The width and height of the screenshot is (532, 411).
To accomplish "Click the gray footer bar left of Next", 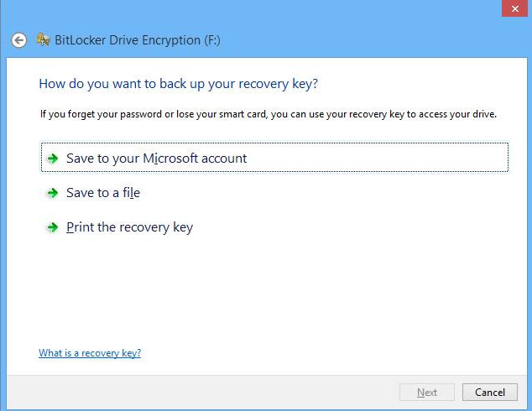I will click(x=204, y=393).
